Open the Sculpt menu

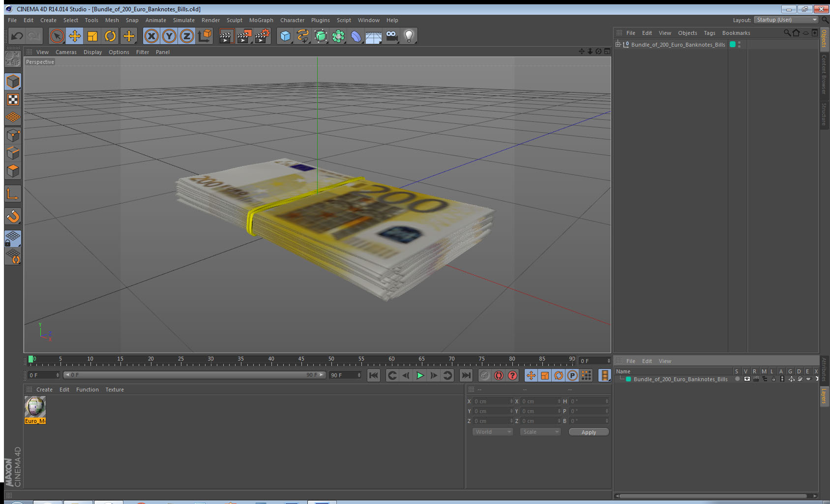coord(234,20)
